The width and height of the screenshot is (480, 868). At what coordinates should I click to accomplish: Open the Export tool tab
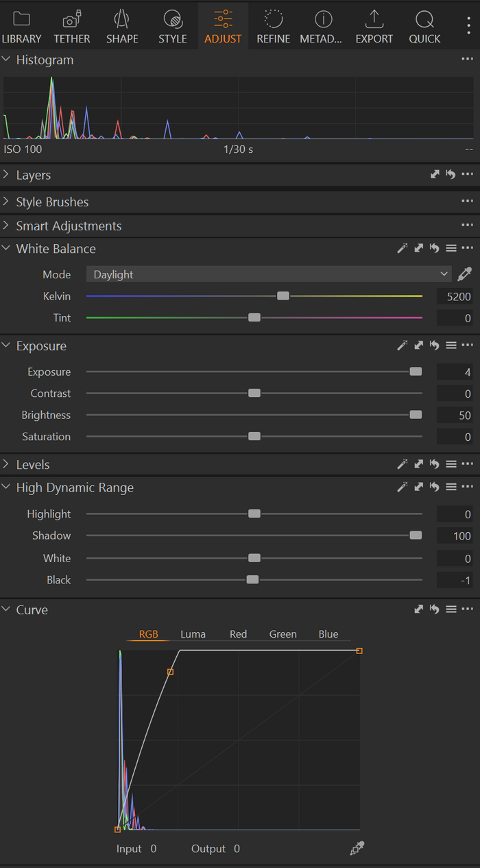(374, 27)
